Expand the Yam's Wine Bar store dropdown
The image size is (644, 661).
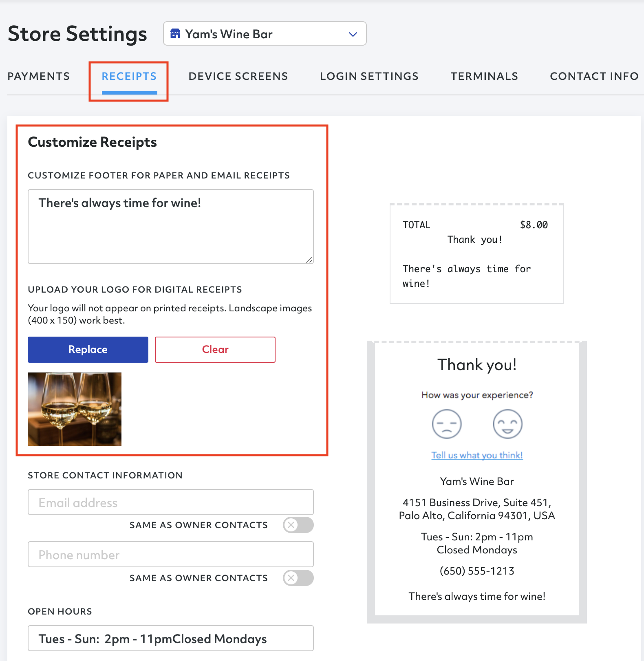265,33
